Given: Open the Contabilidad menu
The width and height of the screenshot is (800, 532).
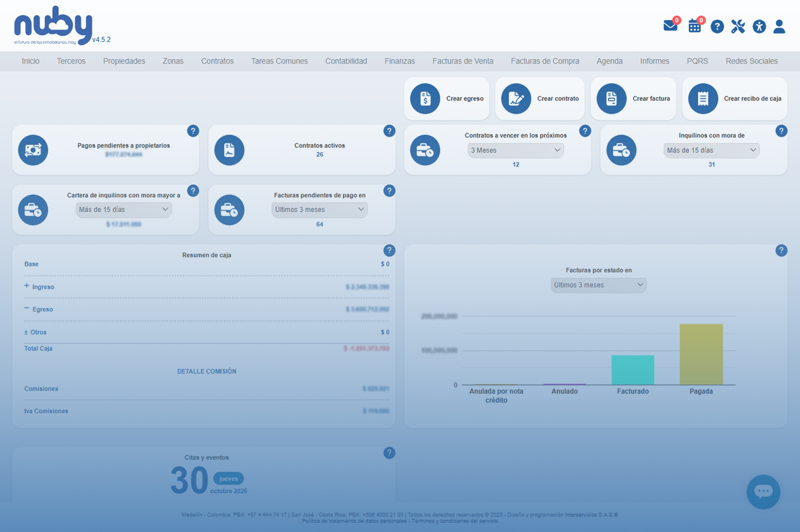Looking at the screenshot, I should pos(346,61).
